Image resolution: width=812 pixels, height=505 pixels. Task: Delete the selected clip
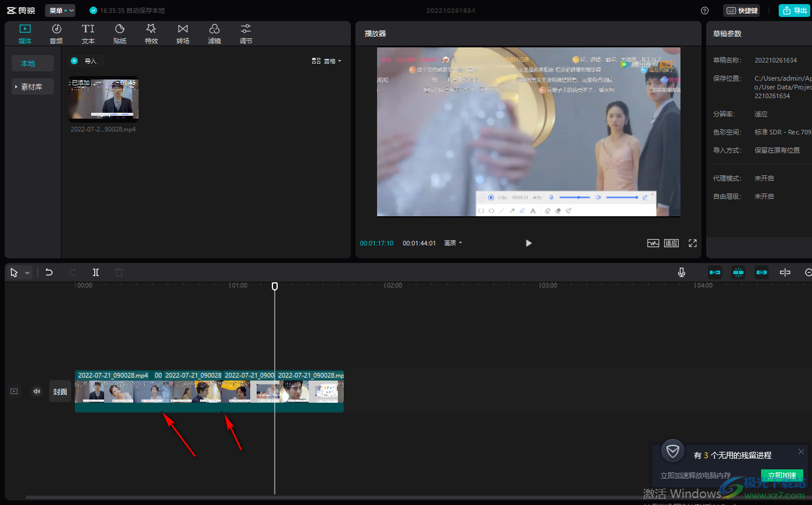point(119,272)
